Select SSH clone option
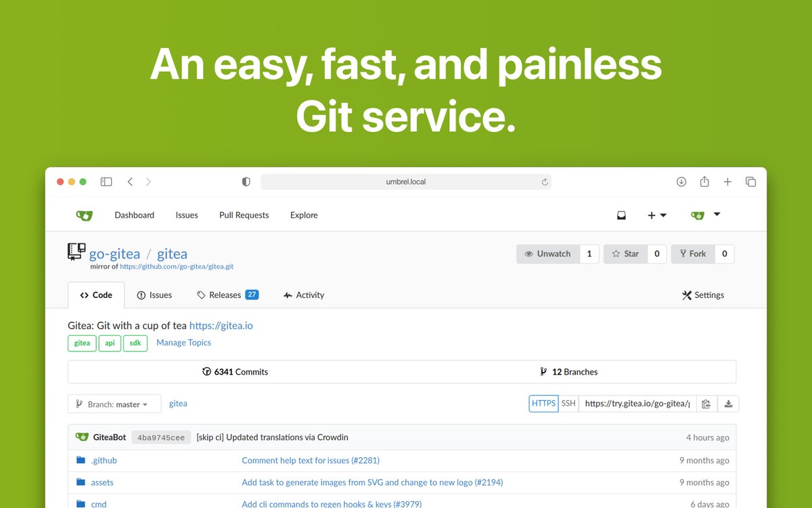 point(568,404)
